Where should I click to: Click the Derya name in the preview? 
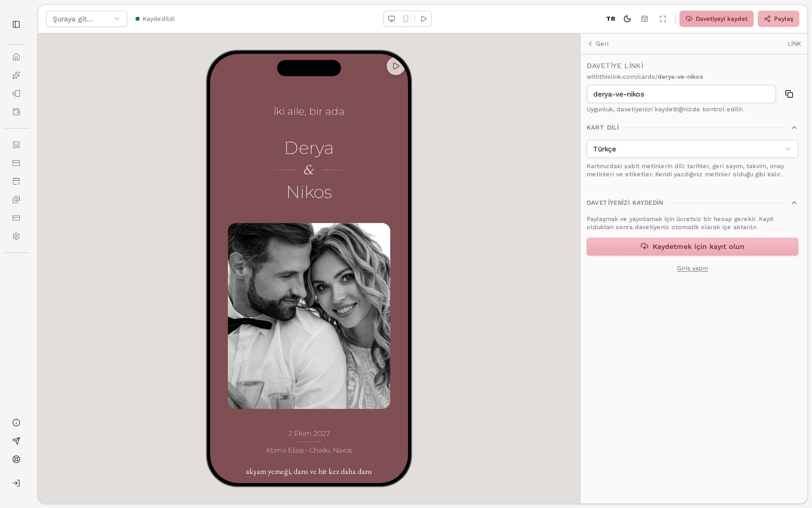click(x=309, y=148)
